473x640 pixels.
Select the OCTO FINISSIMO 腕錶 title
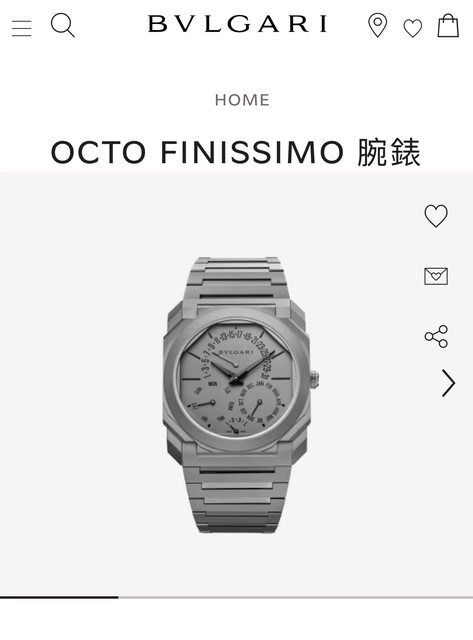point(235,152)
